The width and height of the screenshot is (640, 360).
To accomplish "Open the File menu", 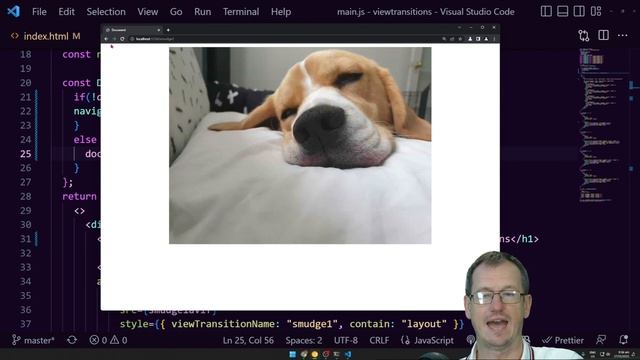I will point(39,12).
